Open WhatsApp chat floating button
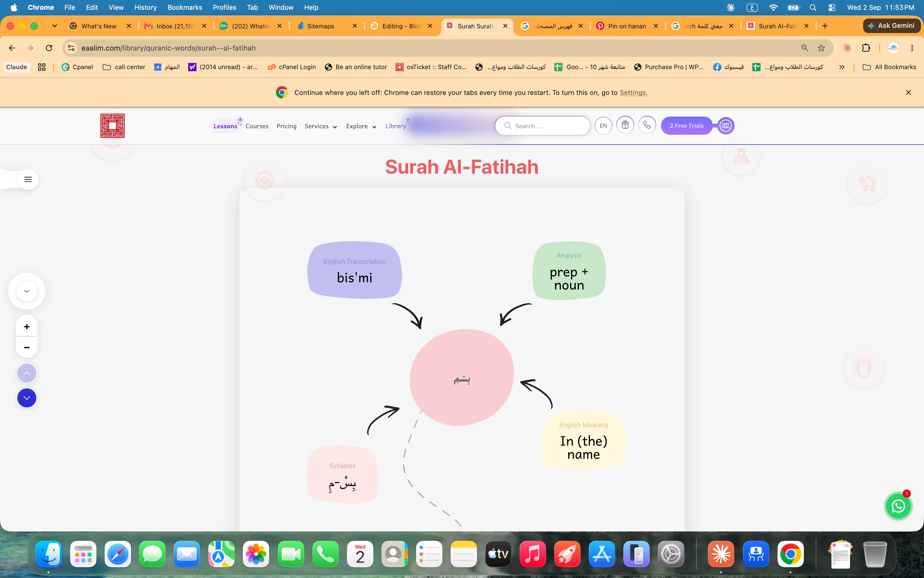Viewport: 924px width, 578px height. tap(898, 506)
